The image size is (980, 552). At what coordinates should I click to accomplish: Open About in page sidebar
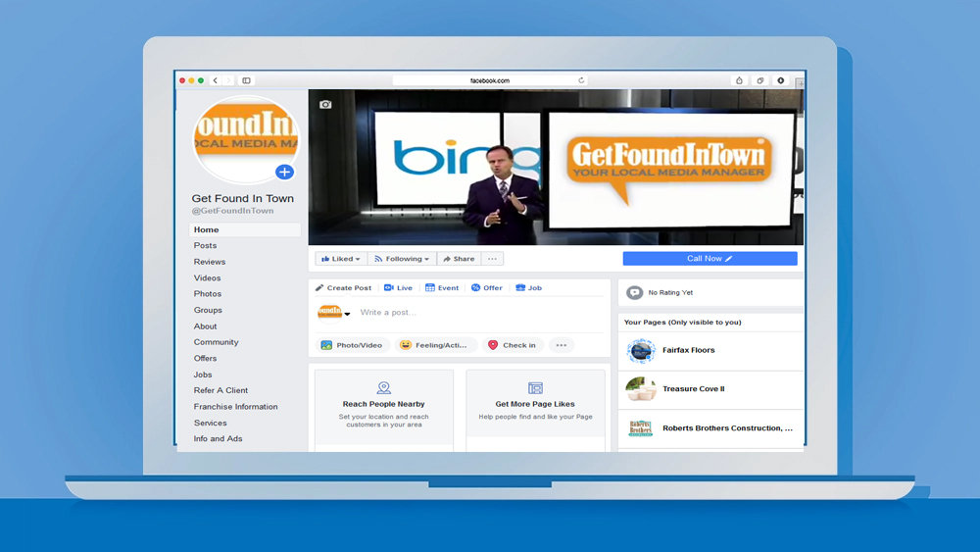pyautogui.click(x=205, y=326)
